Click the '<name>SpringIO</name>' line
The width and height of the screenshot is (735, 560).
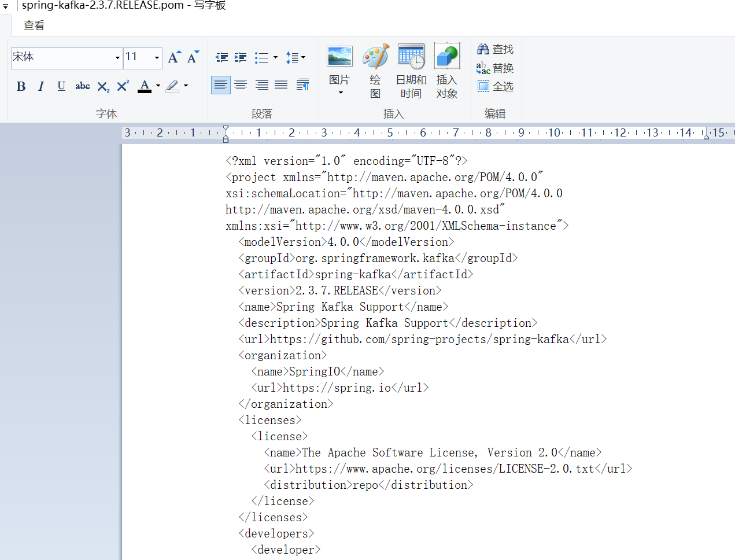[318, 371]
